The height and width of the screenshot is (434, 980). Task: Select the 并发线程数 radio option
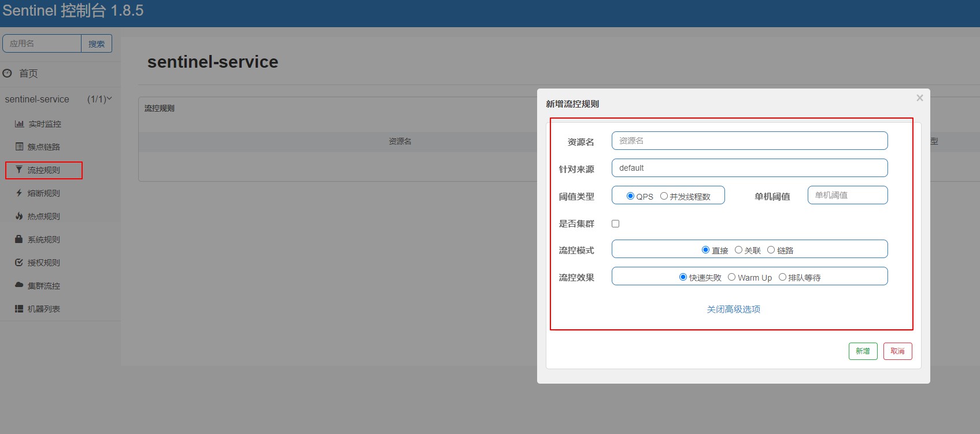pyautogui.click(x=664, y=196)
